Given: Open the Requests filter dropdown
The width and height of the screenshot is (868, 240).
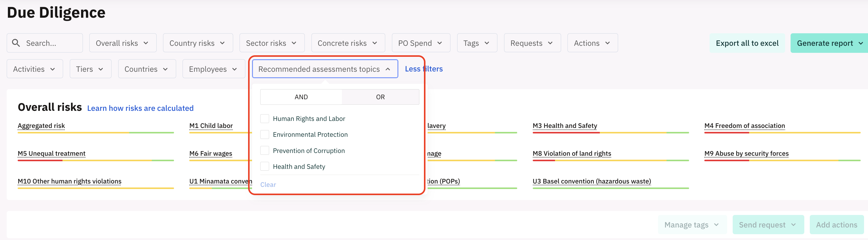Looking at the screenshot, I should click(532, 43).
